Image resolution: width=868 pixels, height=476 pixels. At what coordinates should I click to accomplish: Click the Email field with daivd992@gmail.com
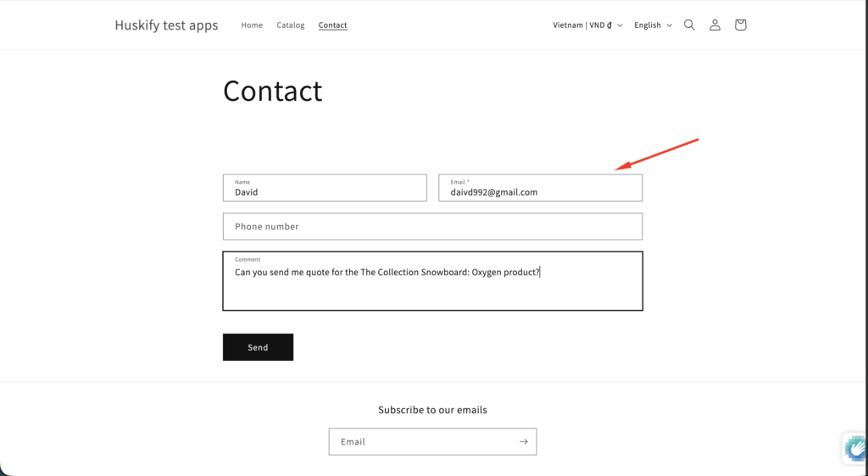(540, 188)
